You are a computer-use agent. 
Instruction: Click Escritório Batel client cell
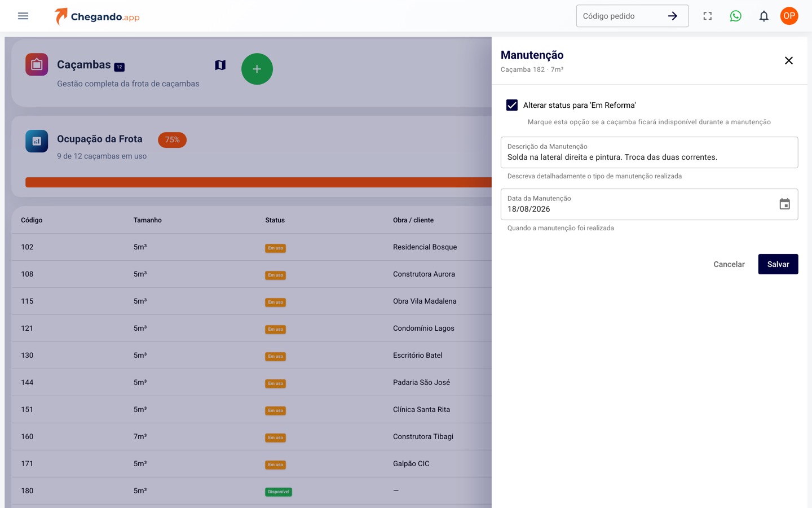pos(418,356)
